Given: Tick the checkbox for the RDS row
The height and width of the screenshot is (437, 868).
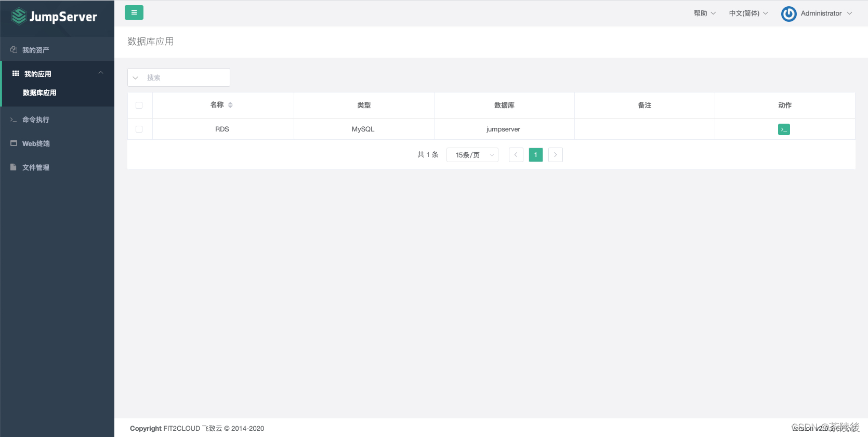Looking at the screenshot, I should (x=139, y=129).
